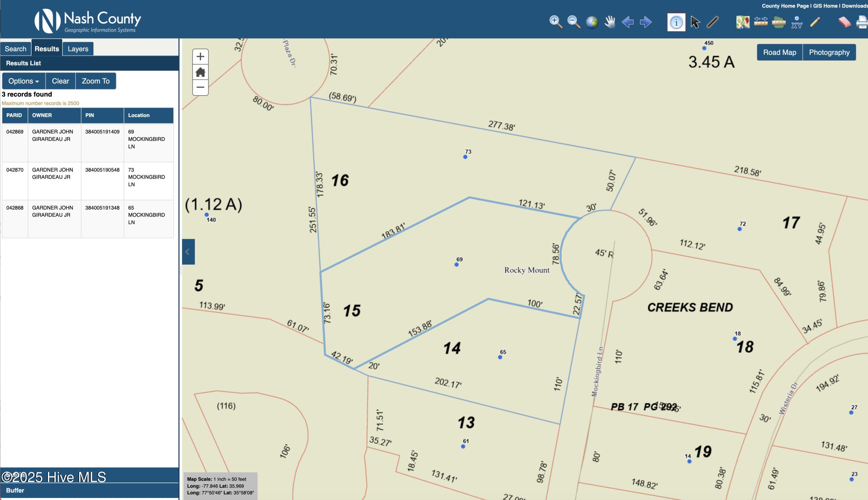Image resolution: width=868 pixels, height=500 pixels.
Task: Switch basemap to Photography
Action: pos(829,52)
